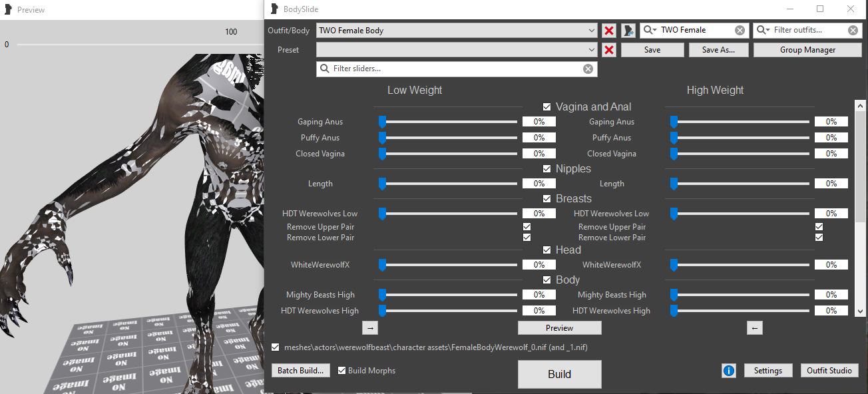Toggle the Head category checkbox
Viewport: 868px width, 394px height.
click(x=547, y=250)
